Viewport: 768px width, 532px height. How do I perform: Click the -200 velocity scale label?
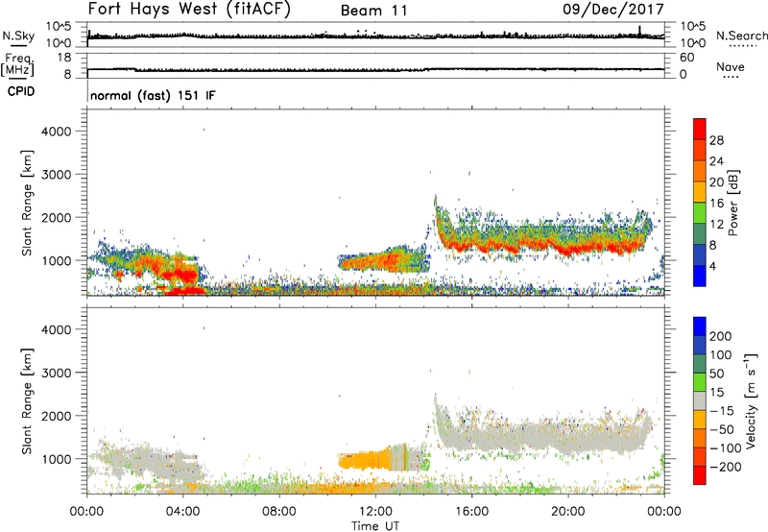pos(726,467)
